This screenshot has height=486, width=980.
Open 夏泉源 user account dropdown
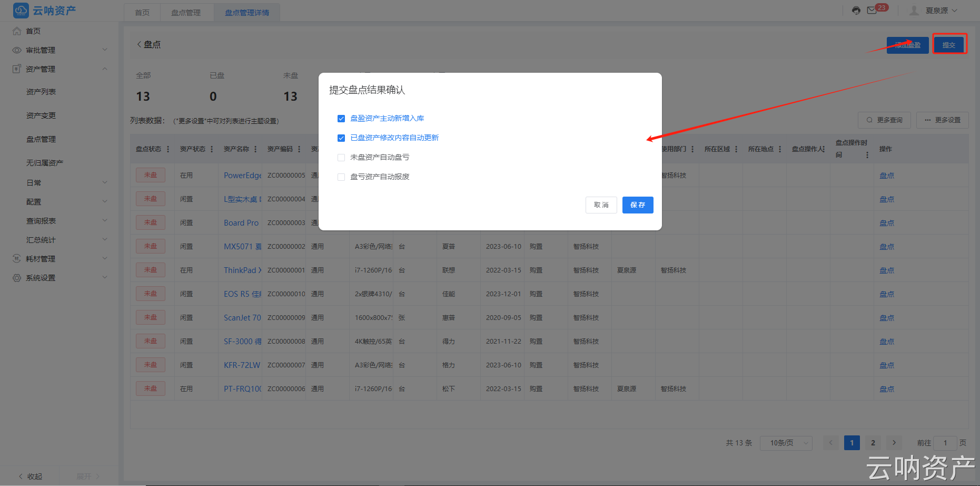(x=942, y=11)
